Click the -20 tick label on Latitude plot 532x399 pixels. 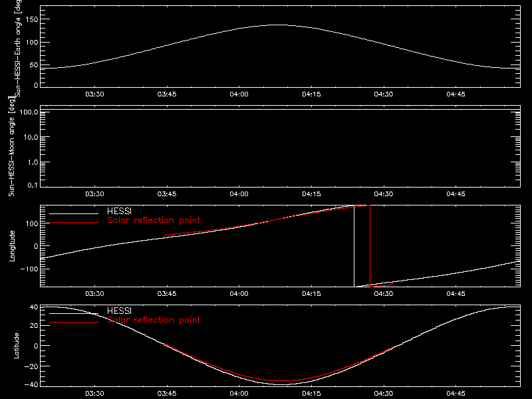[x=31, y=366]
